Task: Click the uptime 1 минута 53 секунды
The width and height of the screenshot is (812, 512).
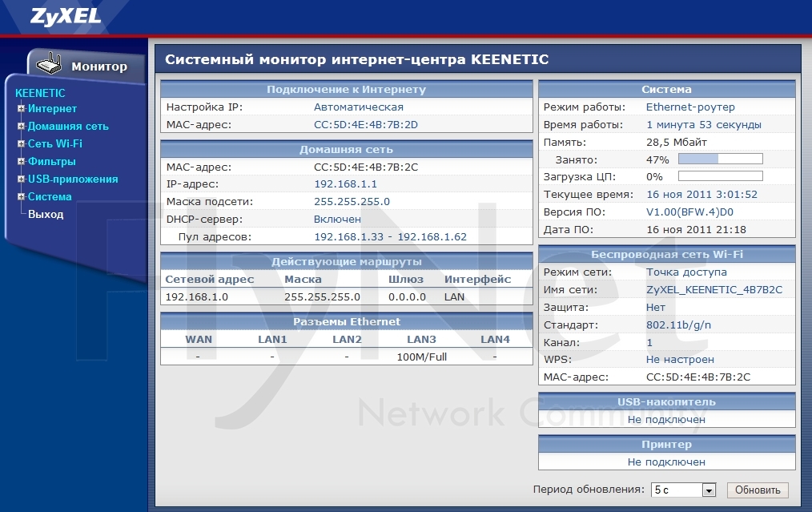Action: [704, 125]
